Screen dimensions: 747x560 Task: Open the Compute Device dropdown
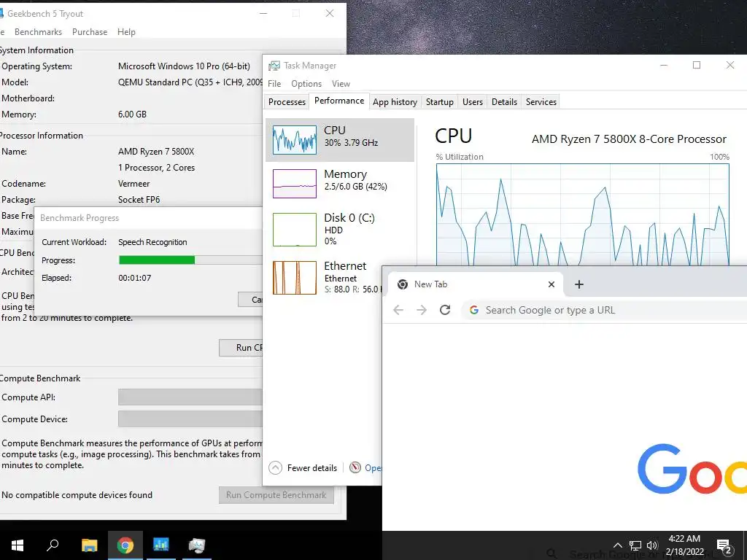tap(190, 419)
